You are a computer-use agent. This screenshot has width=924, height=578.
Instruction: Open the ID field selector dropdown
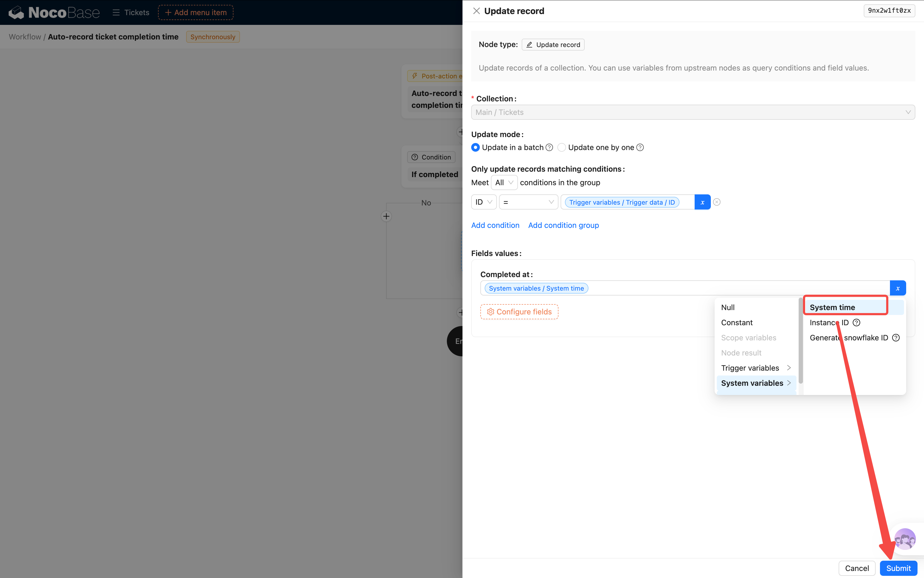pos(484,202)
